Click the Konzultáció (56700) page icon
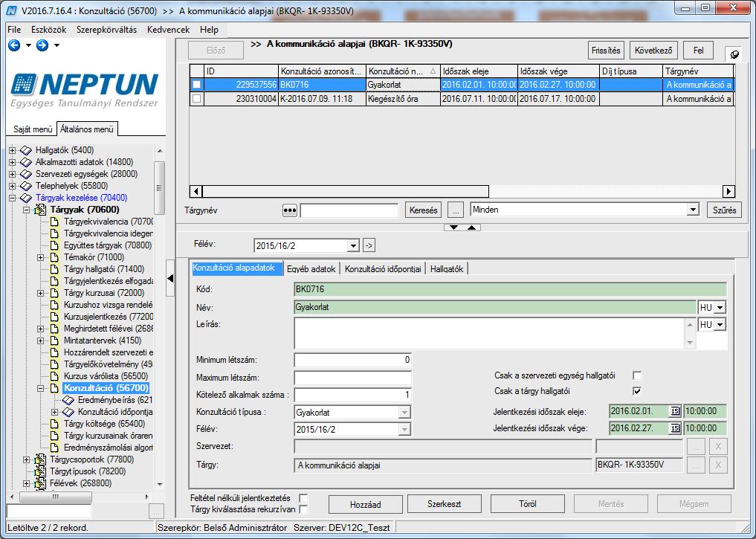The height and width of the screenshot is (539, 756). click(x=54, y=388)
